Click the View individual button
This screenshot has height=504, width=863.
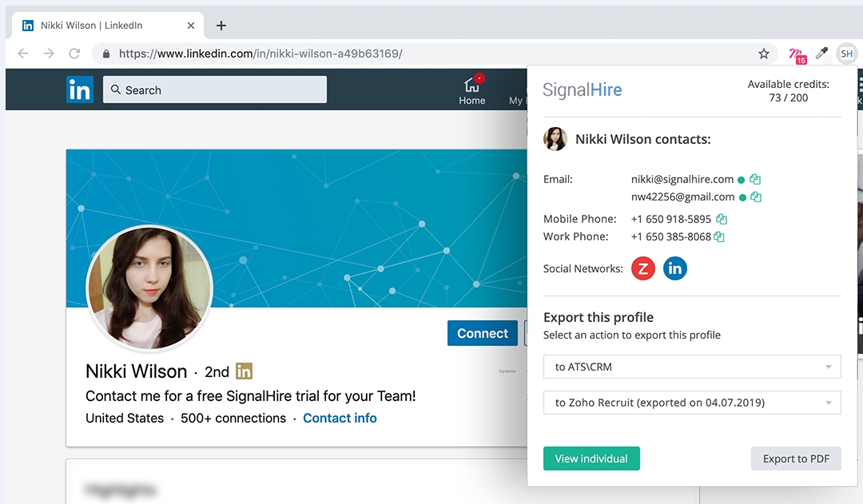pos(591,458)
